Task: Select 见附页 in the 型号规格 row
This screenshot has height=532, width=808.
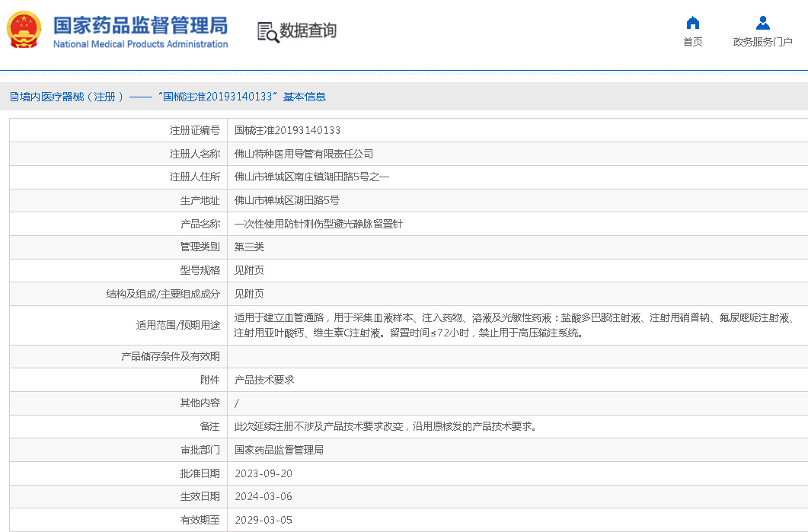Action: [249, 270]
